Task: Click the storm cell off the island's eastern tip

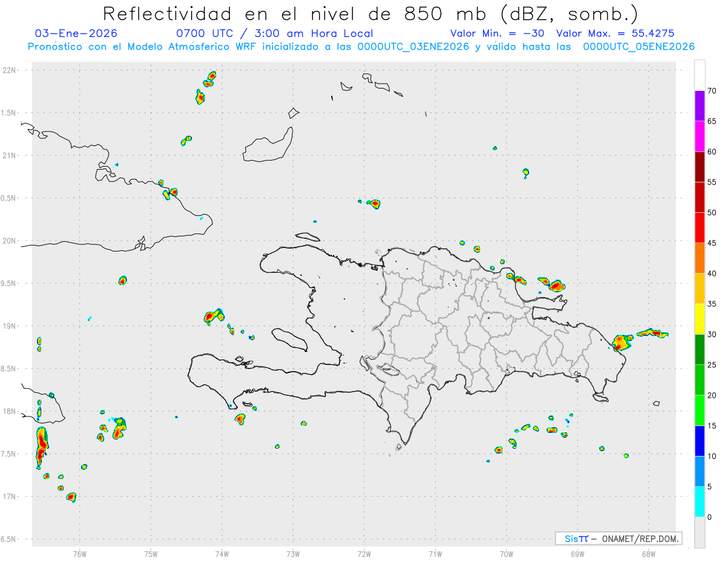Action: coord(621,343)
